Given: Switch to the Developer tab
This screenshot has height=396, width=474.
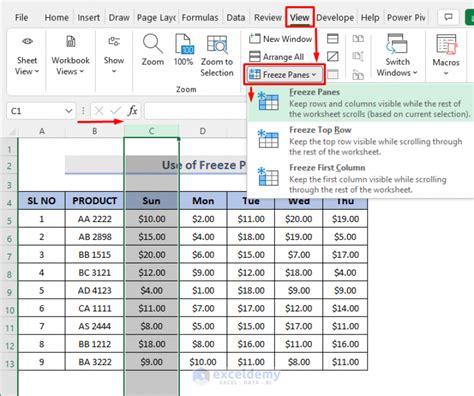Looking at the screenshot, I should [x=335, y=17].
